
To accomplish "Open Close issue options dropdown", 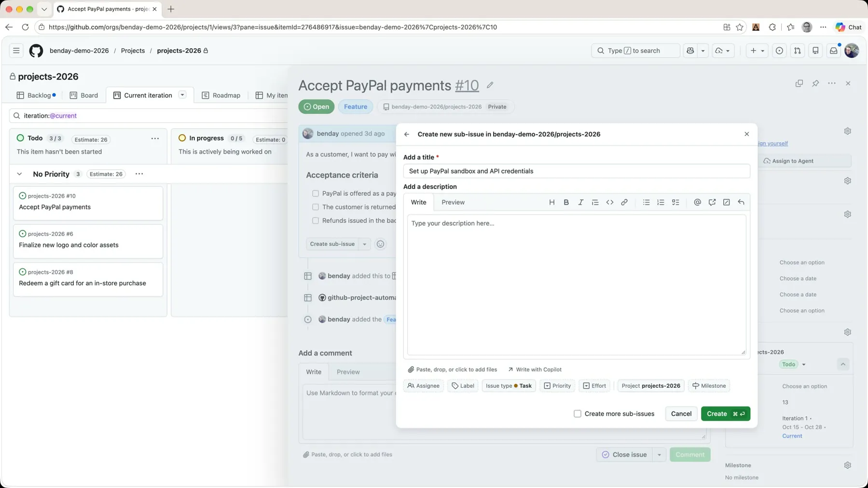I will (x=659, y=455).
